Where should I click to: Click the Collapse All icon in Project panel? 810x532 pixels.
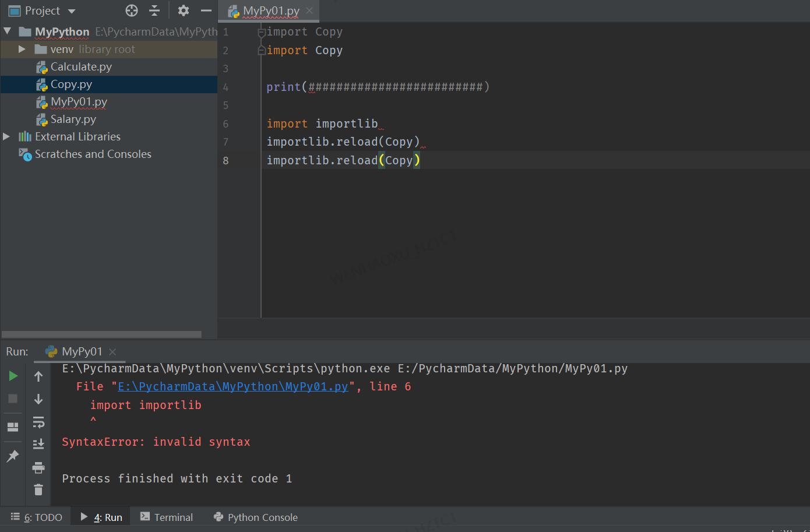pos(154,10)
